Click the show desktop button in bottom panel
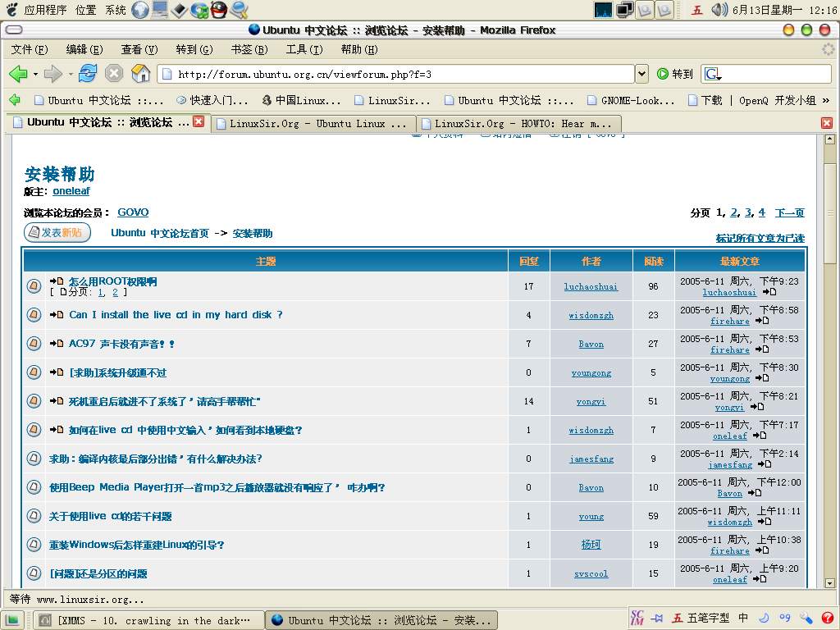The height and width of the screenshot is (630, 840). pyautogui.click(x=11, y=620)
